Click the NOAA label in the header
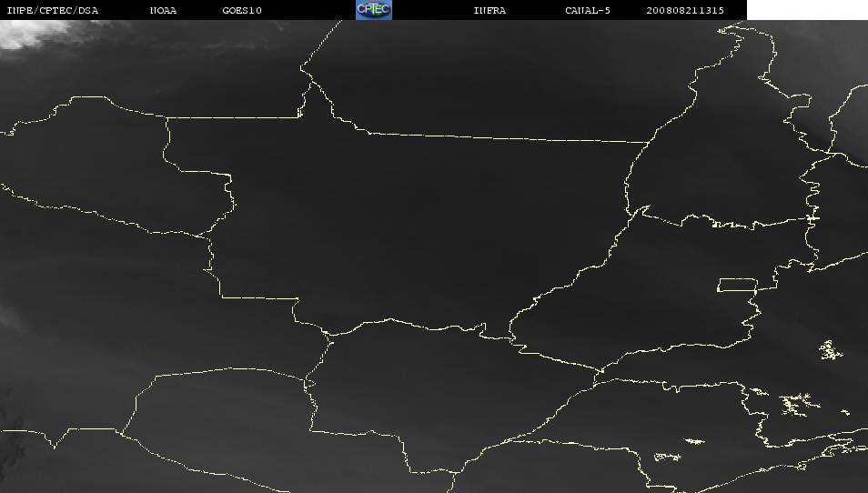868x493 pixels. pyautogui.click(x=163, y=11)
